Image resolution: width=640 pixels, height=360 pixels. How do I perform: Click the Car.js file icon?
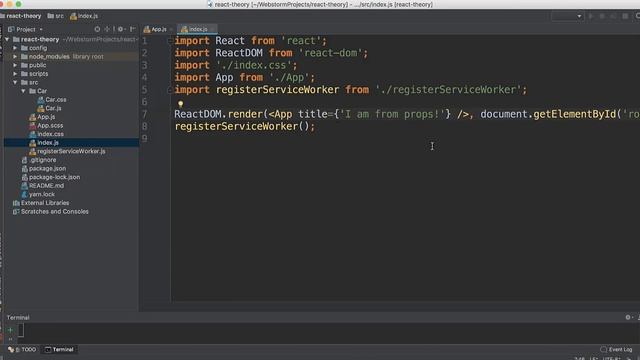[41, 108]
